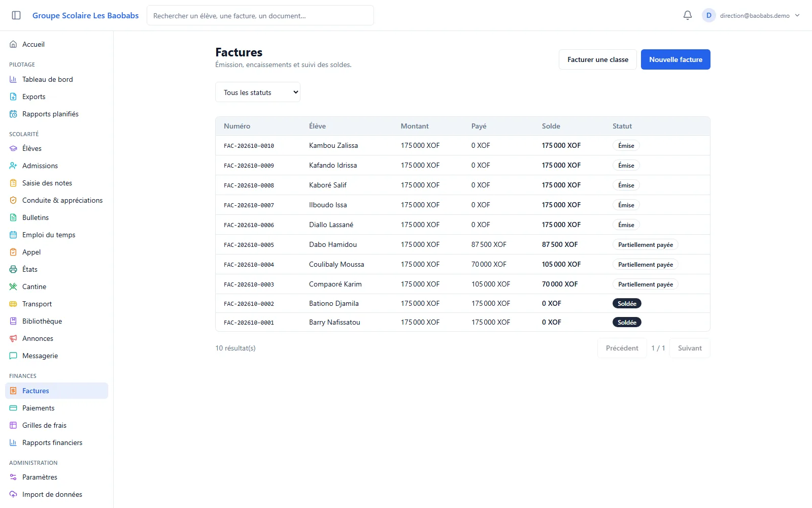Click the Cantine utensils icon
Screen dimensions: 812x508
point(13,287)
